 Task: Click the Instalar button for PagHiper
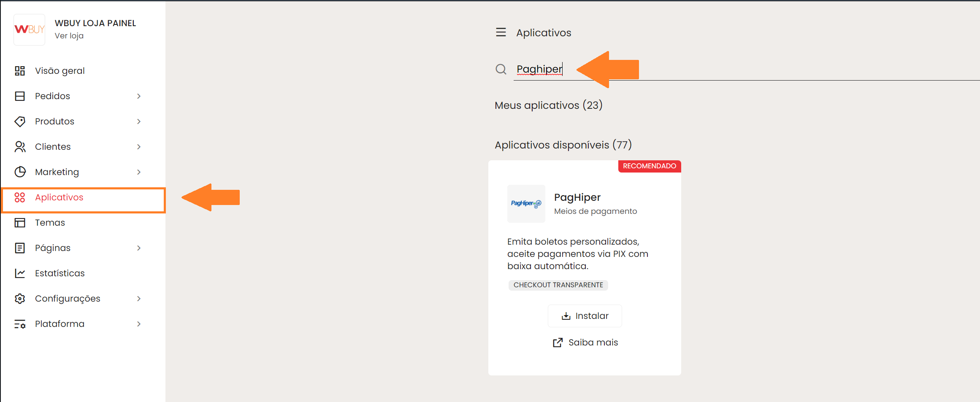coord(585,316)
